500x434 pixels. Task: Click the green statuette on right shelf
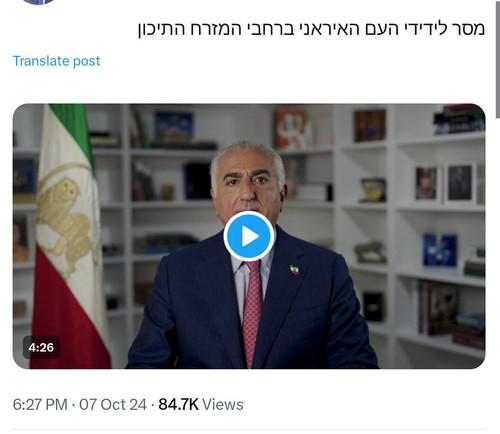click(x=370, y=252)
